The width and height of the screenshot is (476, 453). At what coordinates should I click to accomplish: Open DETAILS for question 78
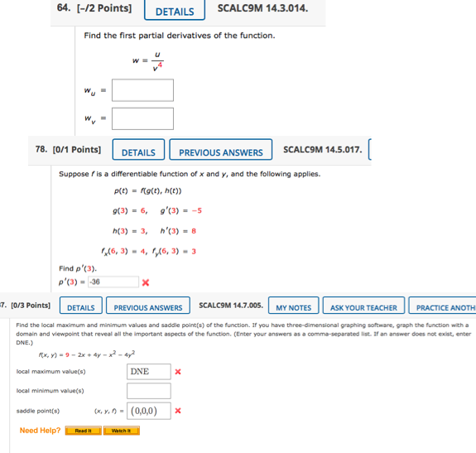(x=138, y=150)
